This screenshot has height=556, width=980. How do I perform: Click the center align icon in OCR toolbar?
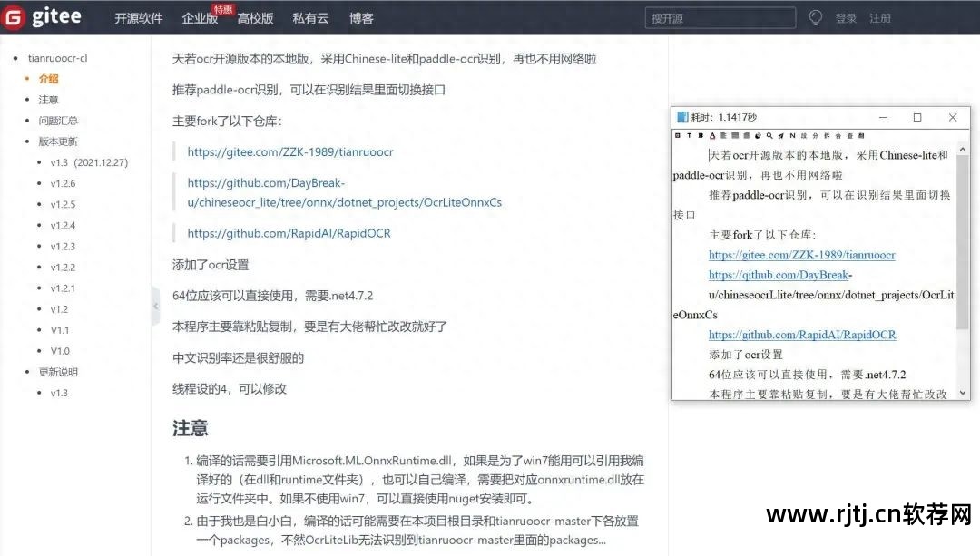(735, 135)
